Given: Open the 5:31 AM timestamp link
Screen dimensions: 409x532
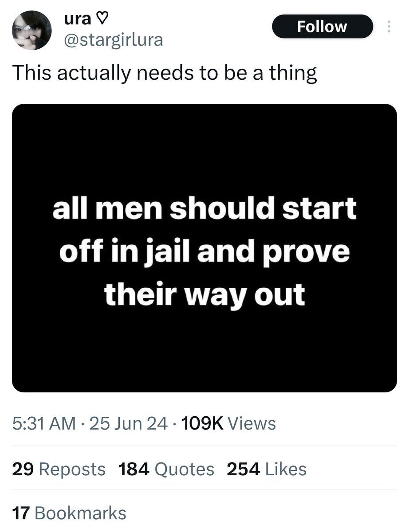Looking at the screenshot, I should pos(44,424).
